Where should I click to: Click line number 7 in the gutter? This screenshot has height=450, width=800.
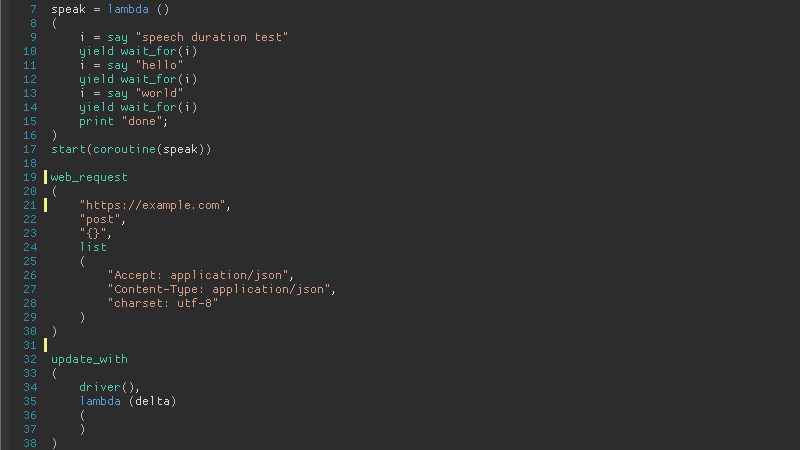pyautogui.click(x=33, y=9)
